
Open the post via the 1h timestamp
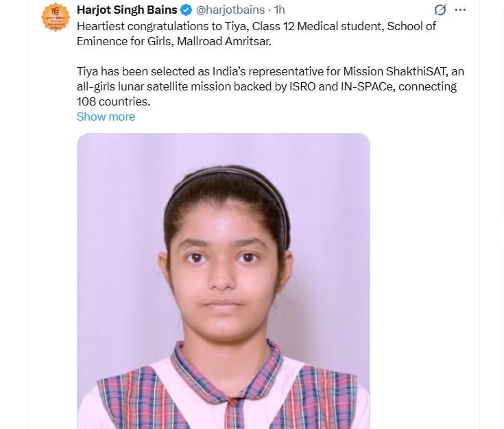click(279, 10)
